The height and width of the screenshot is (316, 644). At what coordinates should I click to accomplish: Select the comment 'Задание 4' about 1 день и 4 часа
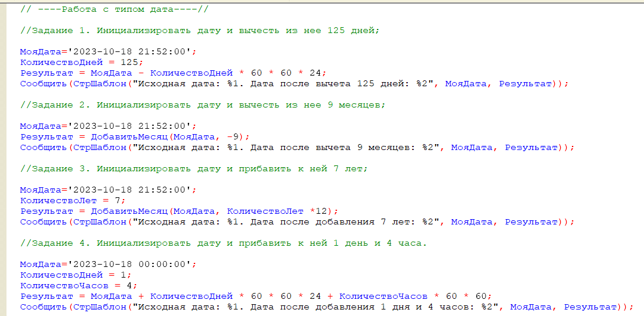tap(223, 243)
